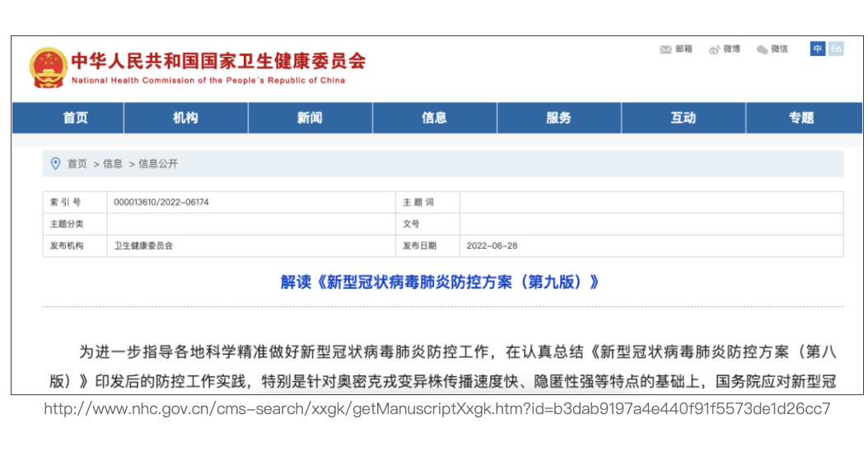The width and height of the screenshot is (868, 461).
Task: Click the national emblem logo
Action: (x=48, y=68)
